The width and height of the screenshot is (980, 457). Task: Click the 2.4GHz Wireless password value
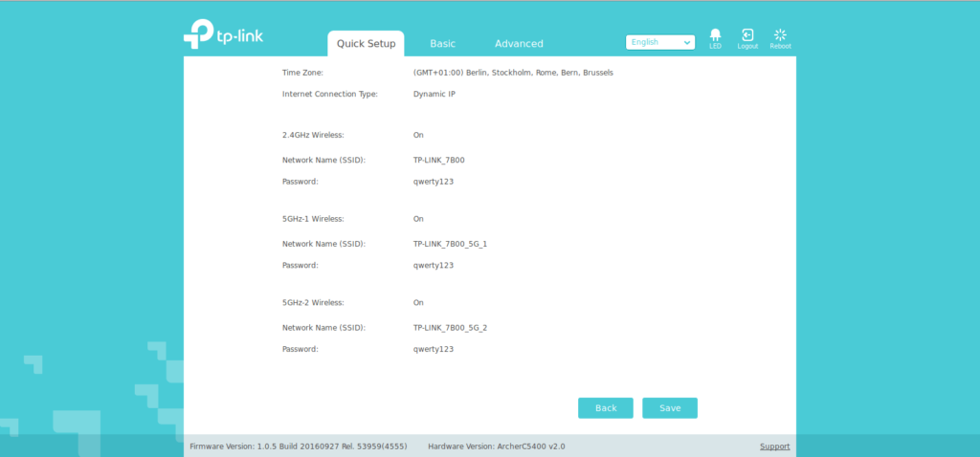(434, 181)
